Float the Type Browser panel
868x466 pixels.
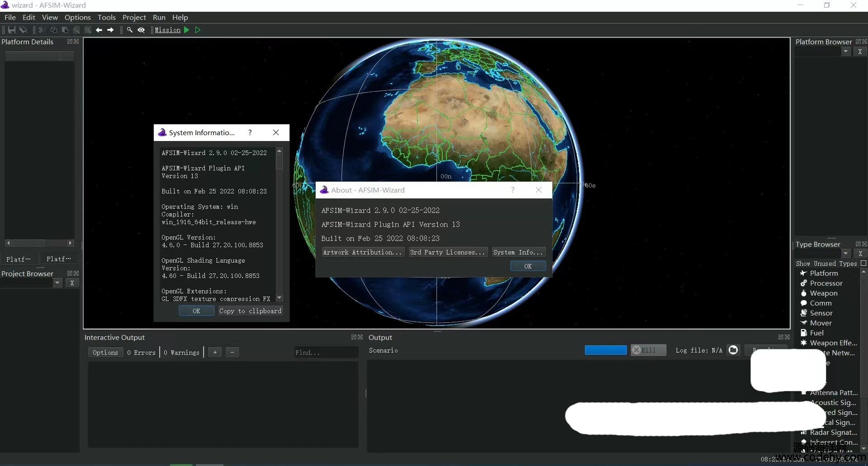(x=858, y=244)
